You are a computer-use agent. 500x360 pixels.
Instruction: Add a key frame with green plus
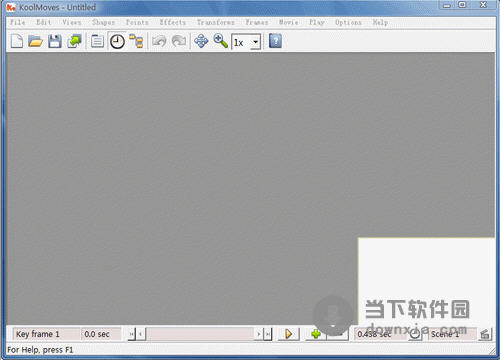[x=316, y=334]
